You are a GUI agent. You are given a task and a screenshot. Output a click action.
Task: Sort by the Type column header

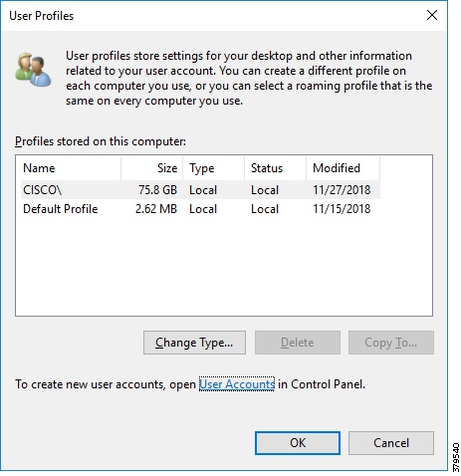(x=214, y=168)
